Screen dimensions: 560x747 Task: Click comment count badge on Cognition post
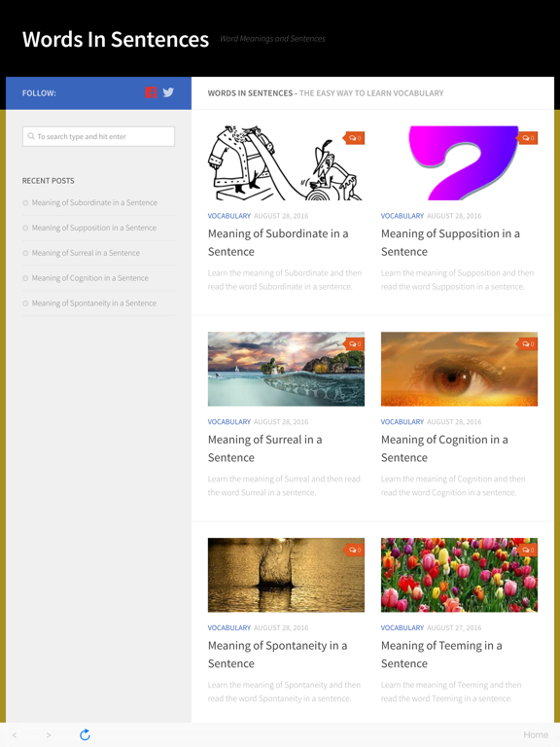click(527, 344)
